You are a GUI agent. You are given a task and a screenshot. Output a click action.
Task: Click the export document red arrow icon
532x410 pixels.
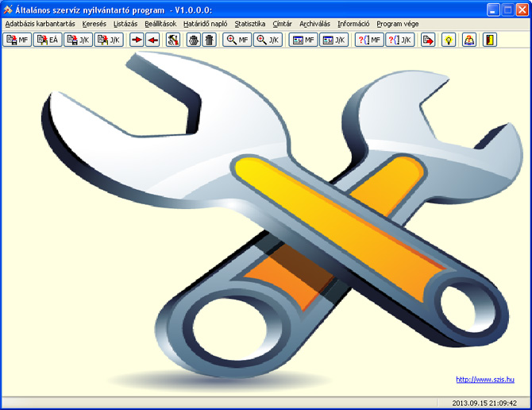click(x=428, y=40)
